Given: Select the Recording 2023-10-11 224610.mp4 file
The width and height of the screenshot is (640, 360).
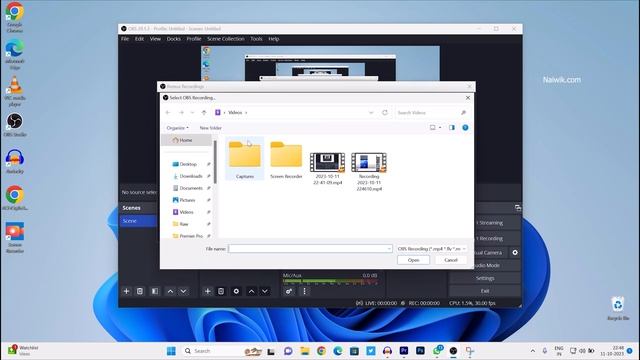Looking at the screenshot, I should click(x=369, y=171).
